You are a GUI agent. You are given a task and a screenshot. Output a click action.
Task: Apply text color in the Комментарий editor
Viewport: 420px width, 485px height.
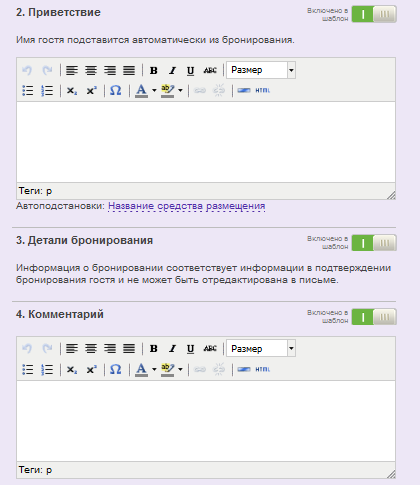click(142, 369)
